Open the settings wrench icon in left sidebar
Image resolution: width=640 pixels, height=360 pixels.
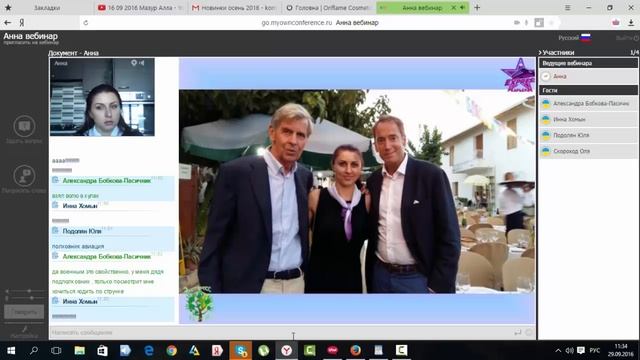(x=24, y=329)
